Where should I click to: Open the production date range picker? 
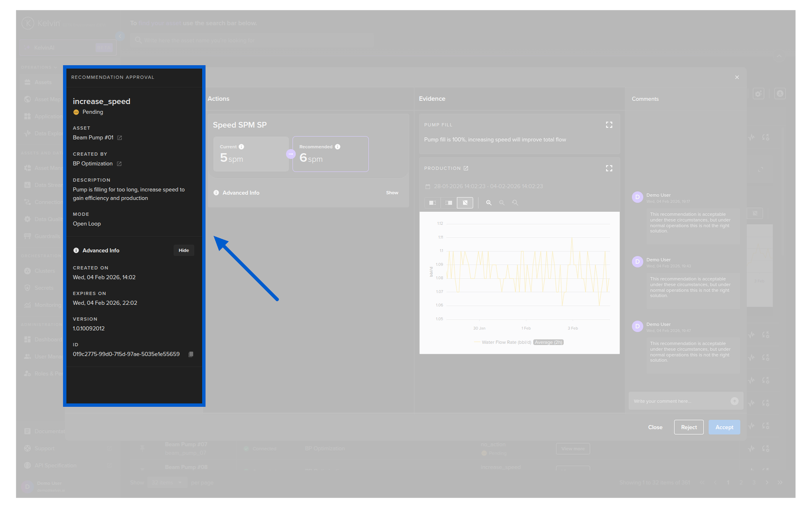click(488, 186)
